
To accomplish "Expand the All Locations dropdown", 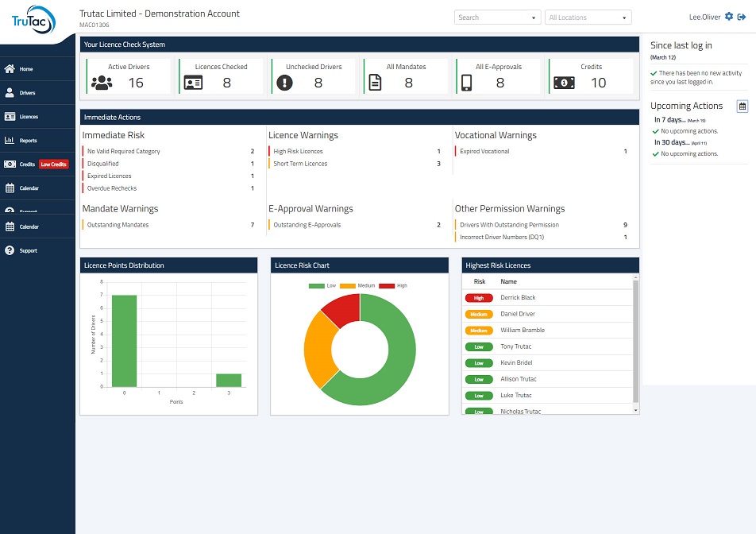I will 588,17.
